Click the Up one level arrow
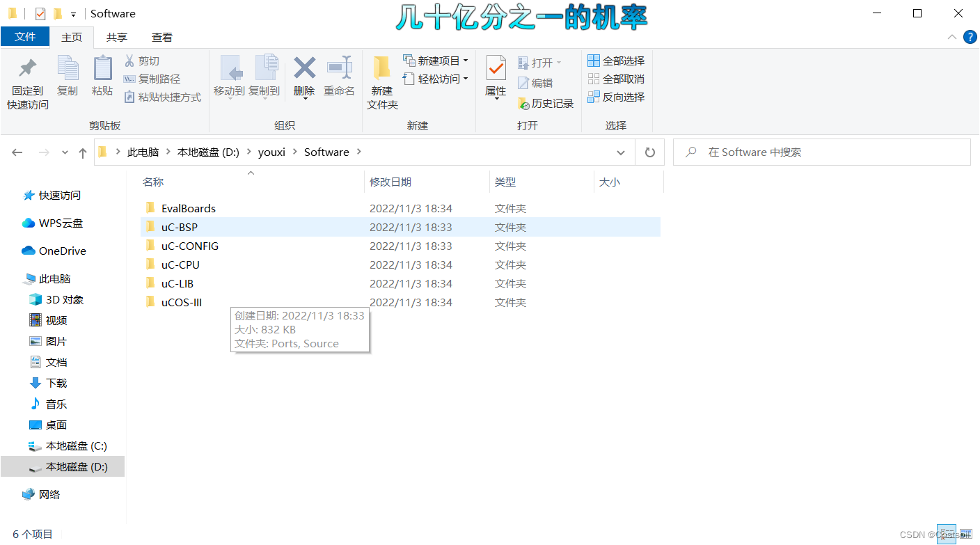 coord(83,152)
